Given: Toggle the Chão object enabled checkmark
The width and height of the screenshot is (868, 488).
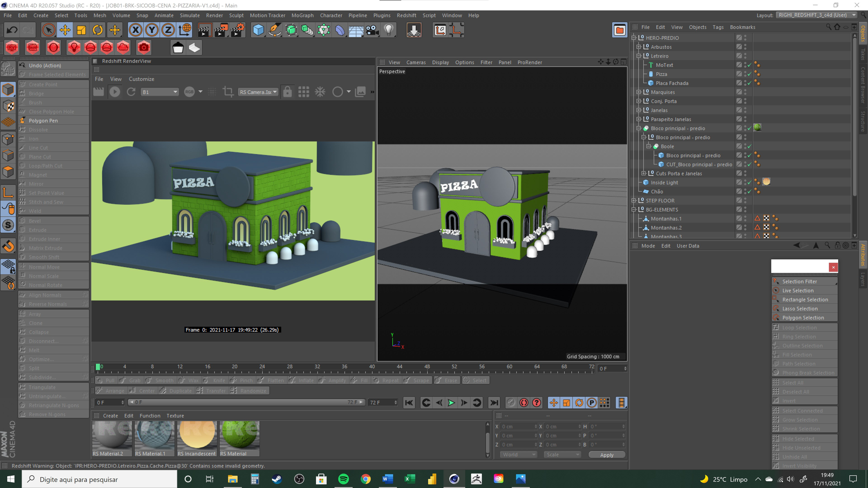Looking at the screenshot, I should 749,192.
